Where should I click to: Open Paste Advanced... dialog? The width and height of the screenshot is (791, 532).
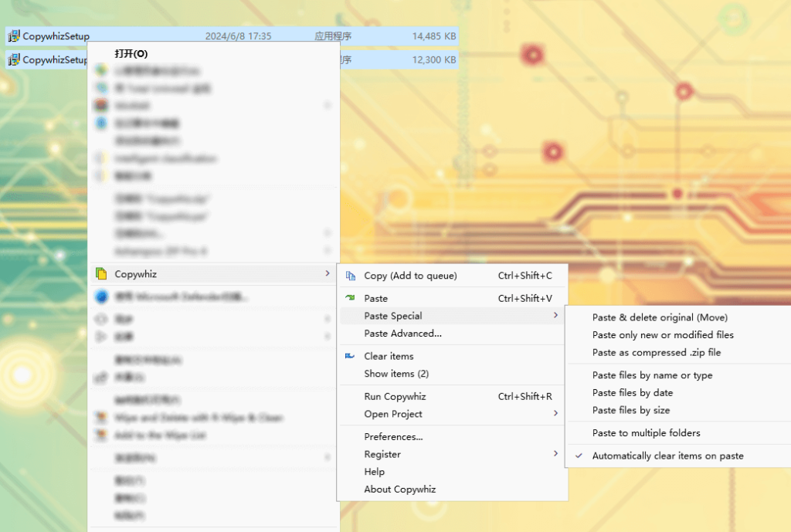pyautogui.click(x=452, y=334)
